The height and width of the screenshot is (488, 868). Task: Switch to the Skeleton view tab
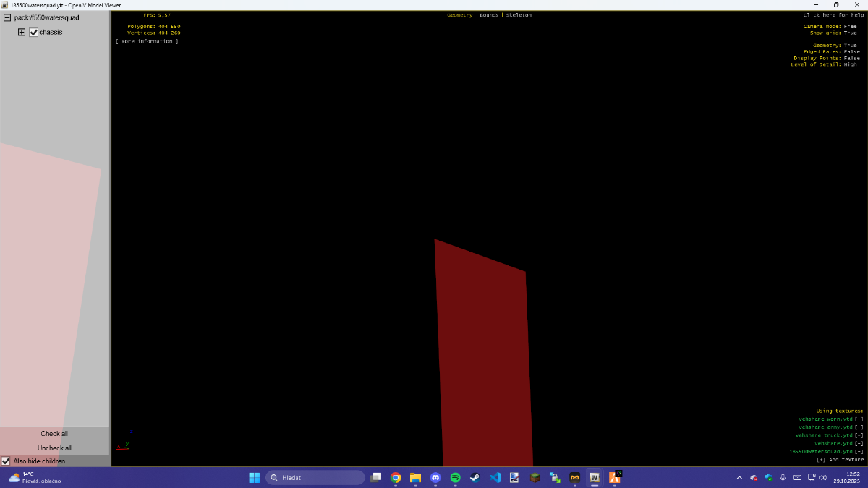[x=519, y=15]
